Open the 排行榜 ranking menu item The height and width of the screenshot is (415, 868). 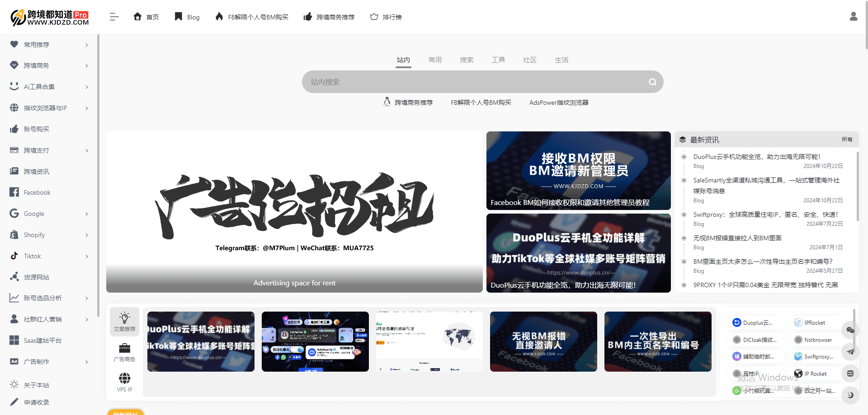pos(386,17)
